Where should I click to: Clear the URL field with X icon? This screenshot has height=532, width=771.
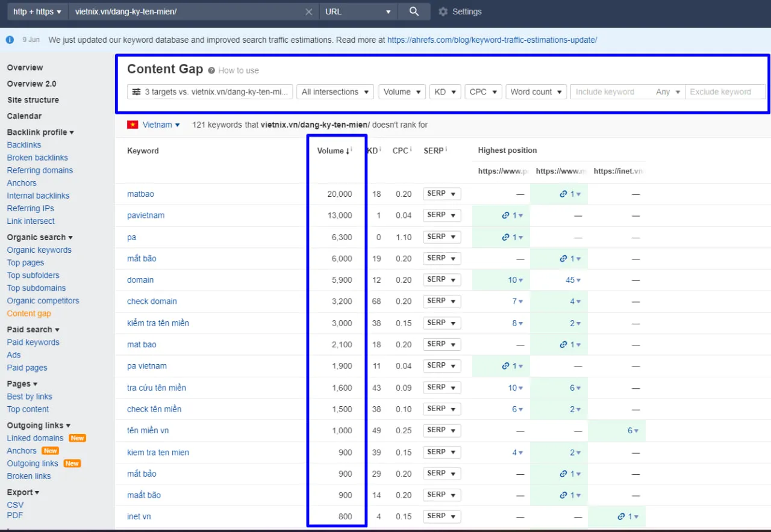[308, 11]
